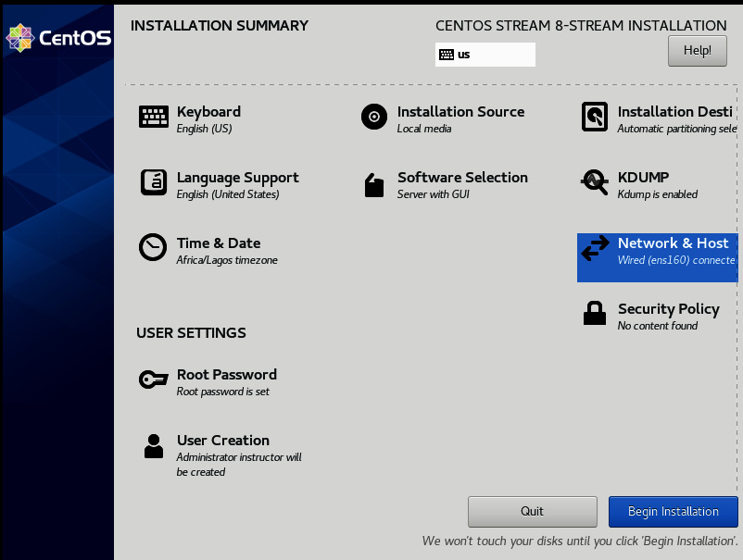This screenshot has width=743, height=560.
Task: Open Security Policy title
Action: pos(669,309)
